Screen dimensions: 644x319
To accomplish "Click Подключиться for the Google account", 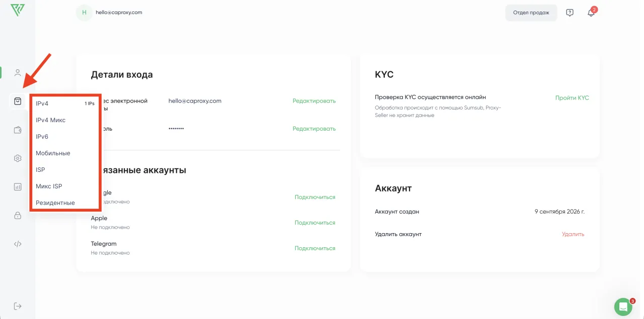I will (315, 197).
